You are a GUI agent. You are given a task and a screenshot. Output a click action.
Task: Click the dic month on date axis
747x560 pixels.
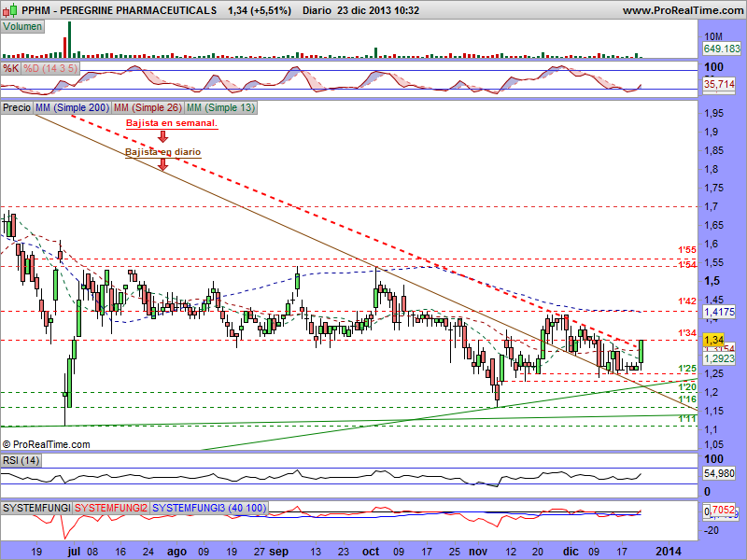point(571,552)
